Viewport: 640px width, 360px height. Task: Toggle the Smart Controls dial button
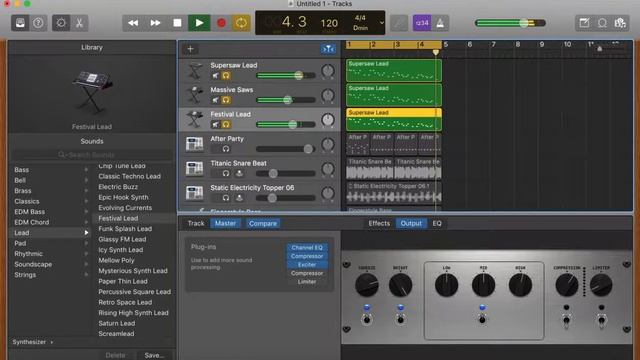[61, 23]
